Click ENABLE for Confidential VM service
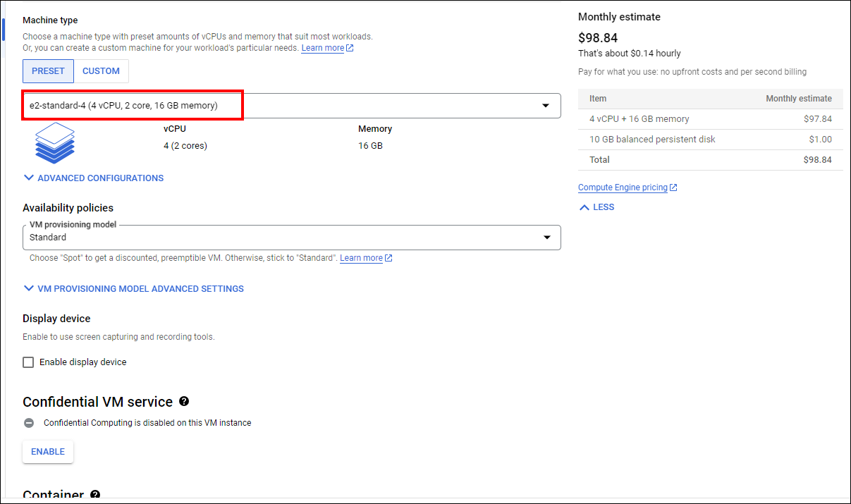This screenshot has height=504, width=851. [x=48, y=452]
